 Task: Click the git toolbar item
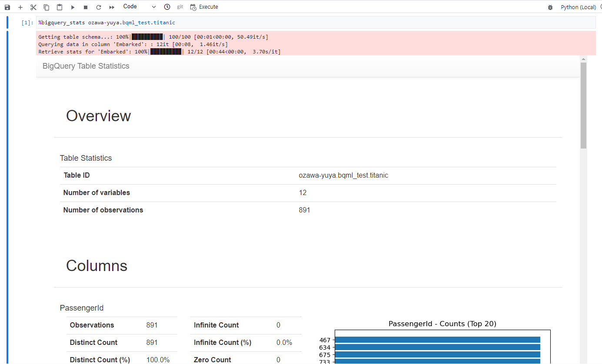pyautogui.click(x=180, y=7)
